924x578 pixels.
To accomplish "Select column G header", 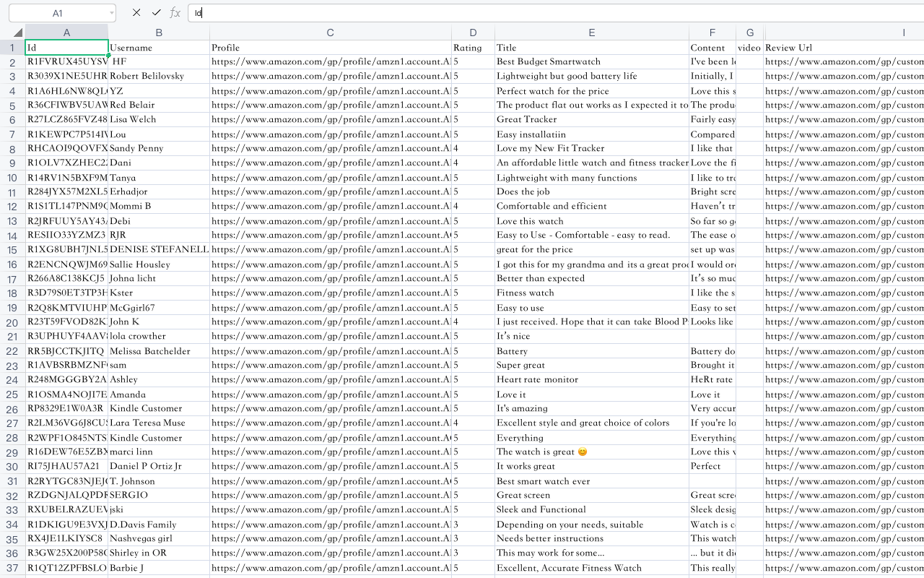I will coord(750,33).
